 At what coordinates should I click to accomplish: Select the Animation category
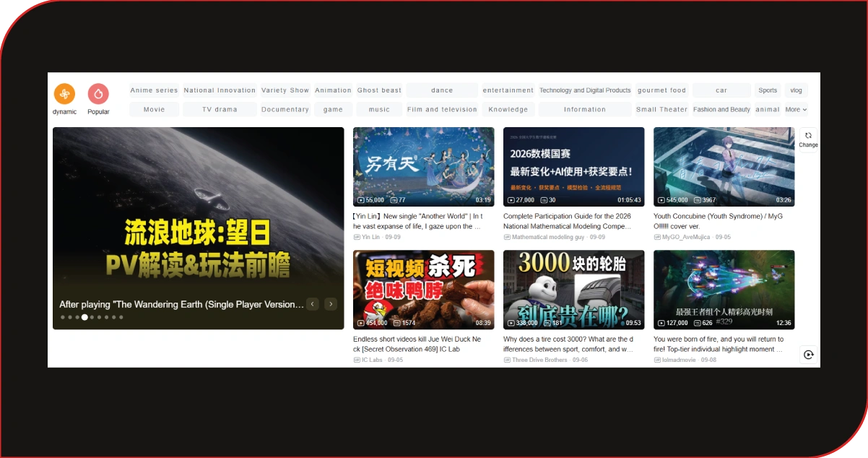click(x=333, y=90)
